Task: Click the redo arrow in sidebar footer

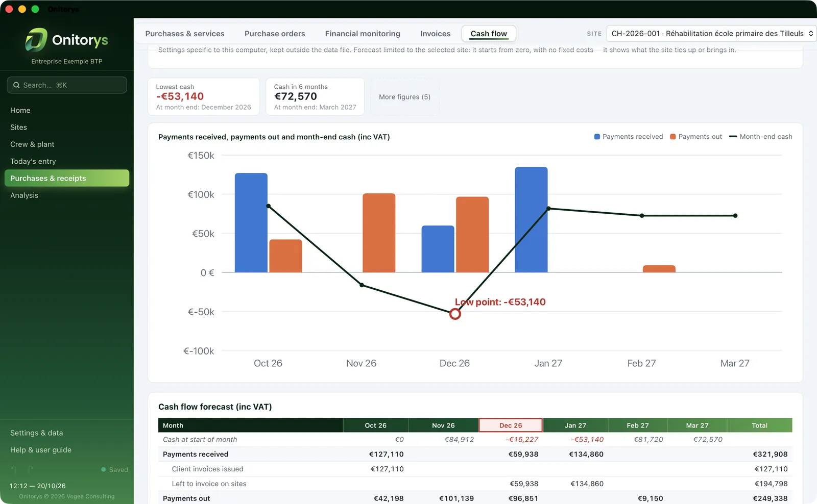Action: 30,469
